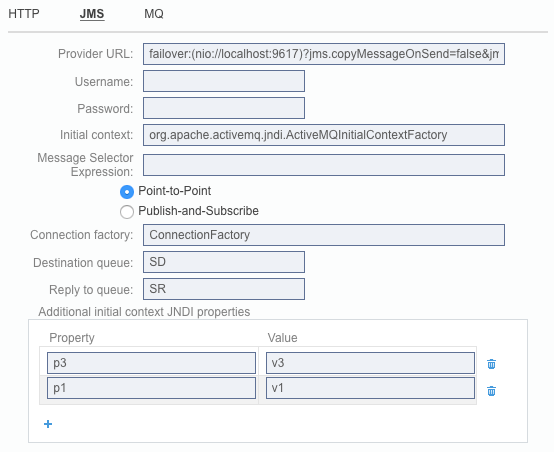Screen dimensions: 554x452
Task: Click the 'Connection factory:' label
Action: click(x=82, y=235)
